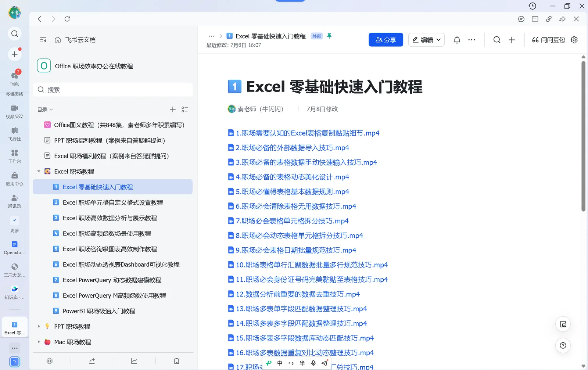Open Contacts (通讯录) in the sidebar
588x370 pixels.
(15, 201)
